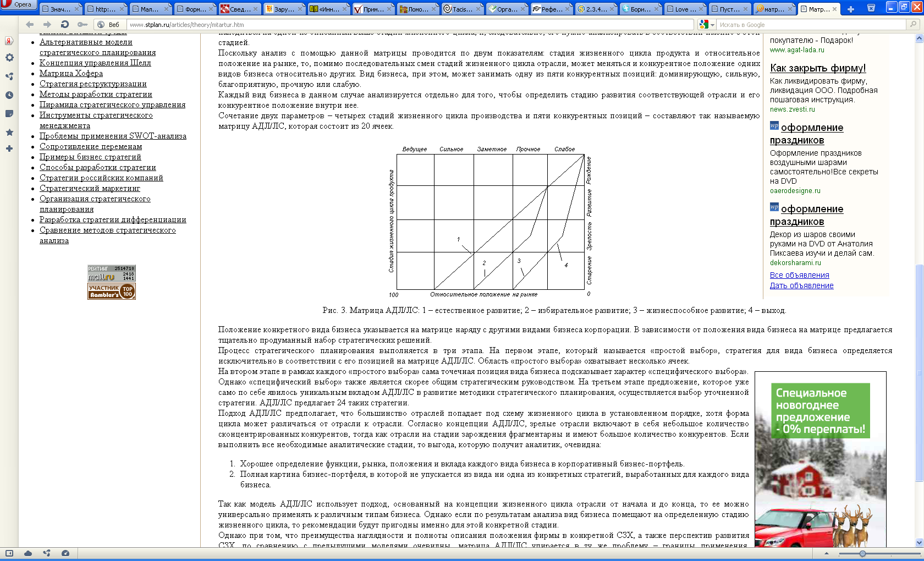Click the address bar with stplan.ru URL
The width and height of the screenshot is (924, 561).
pos(410,25)
